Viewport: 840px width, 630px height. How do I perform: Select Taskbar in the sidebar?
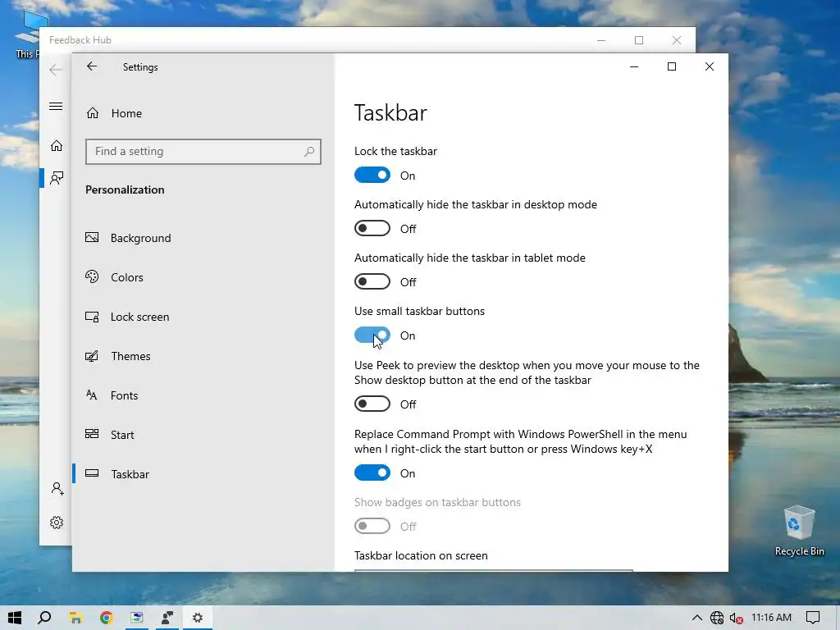pos(130,474)
